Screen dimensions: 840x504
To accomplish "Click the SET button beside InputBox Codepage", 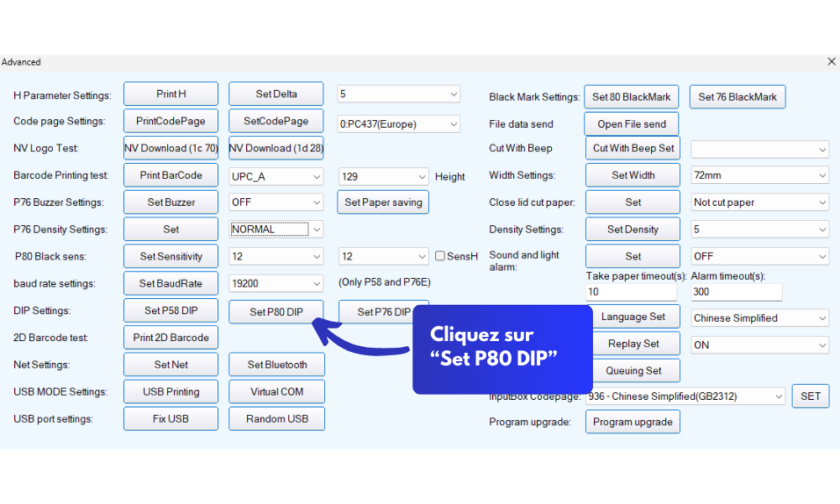I will click(x=810, y=396).
